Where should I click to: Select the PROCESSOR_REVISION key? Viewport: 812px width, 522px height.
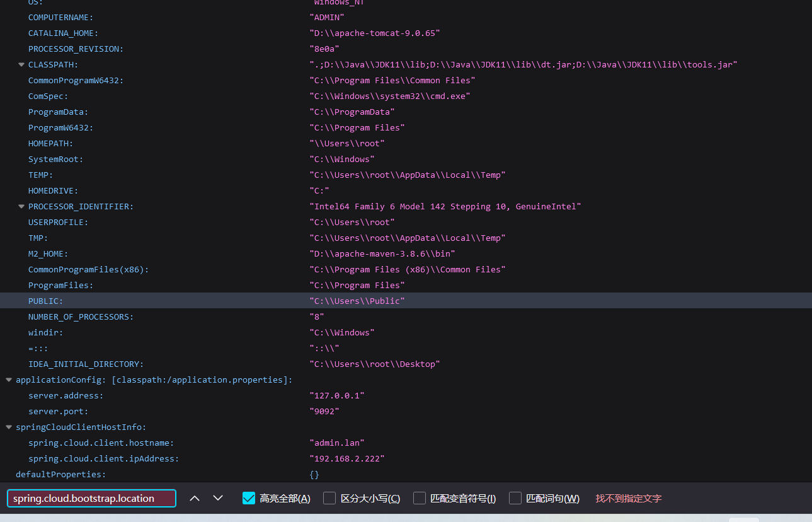76,49
